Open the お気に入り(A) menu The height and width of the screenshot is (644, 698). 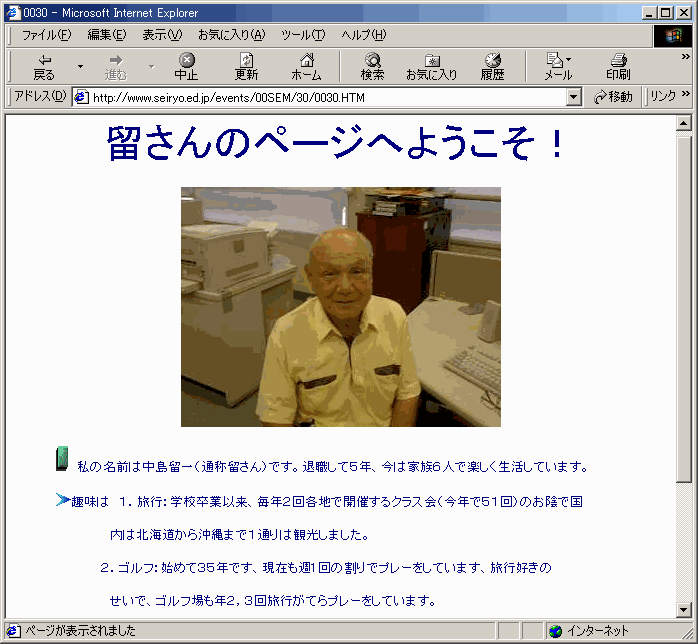[231, 35]
